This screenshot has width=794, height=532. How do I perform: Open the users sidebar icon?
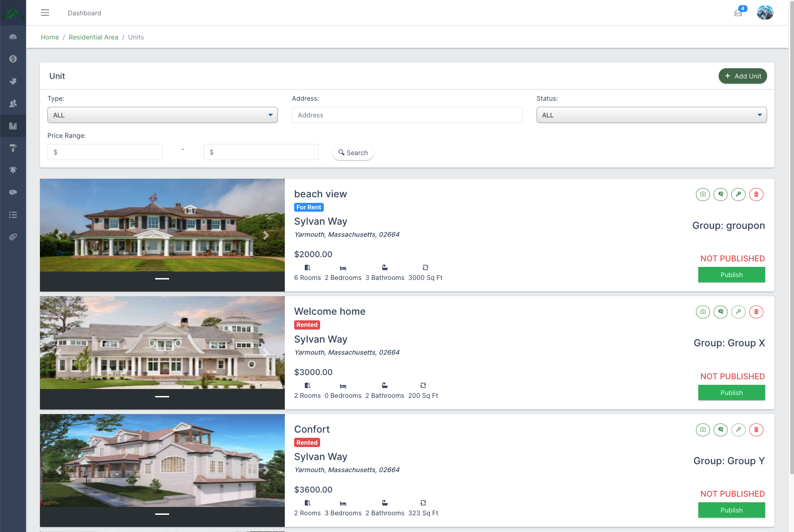click(13, 104)
